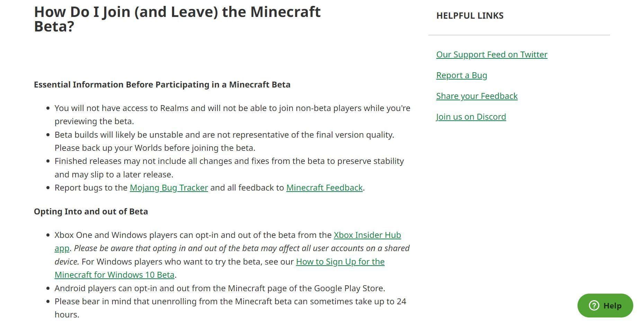Click the question mark icon in Help
644x323 pixels.
[x=594, y=305]
